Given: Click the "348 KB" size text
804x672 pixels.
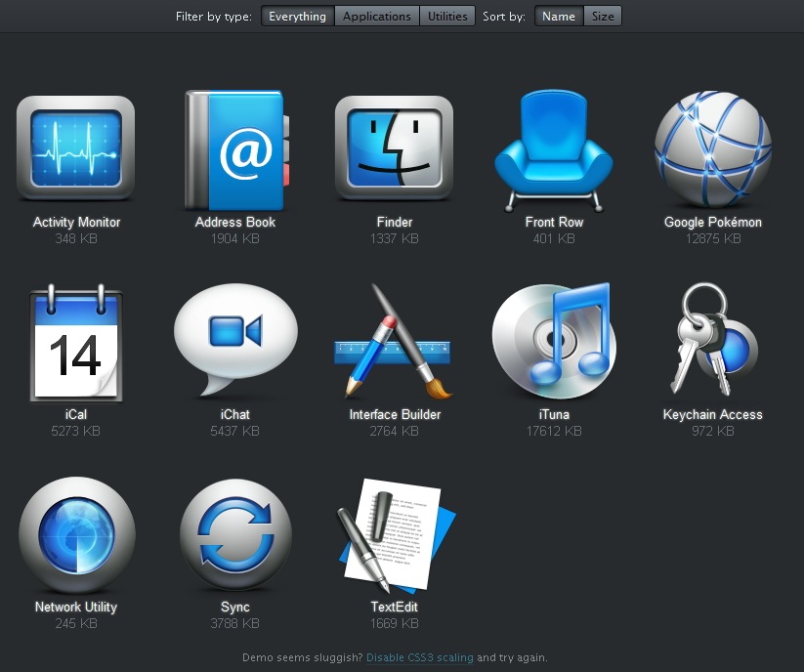Looking at the screenshot, I should [76, 239].
